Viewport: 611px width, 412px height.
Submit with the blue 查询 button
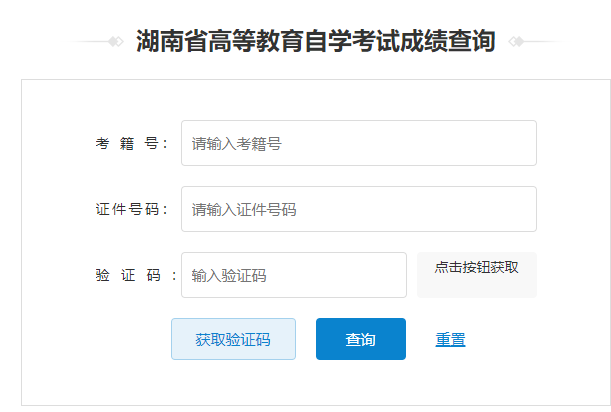(x=361, y=339)
